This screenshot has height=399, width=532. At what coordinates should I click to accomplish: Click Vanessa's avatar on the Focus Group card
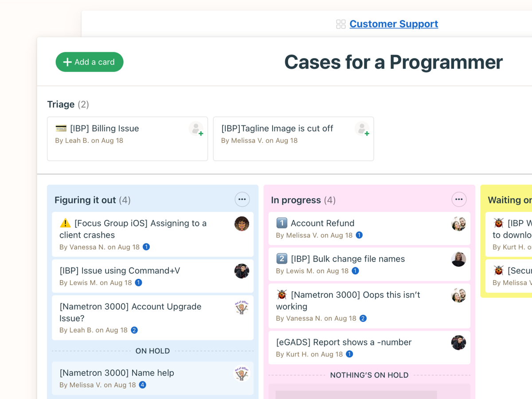(242, 223)
